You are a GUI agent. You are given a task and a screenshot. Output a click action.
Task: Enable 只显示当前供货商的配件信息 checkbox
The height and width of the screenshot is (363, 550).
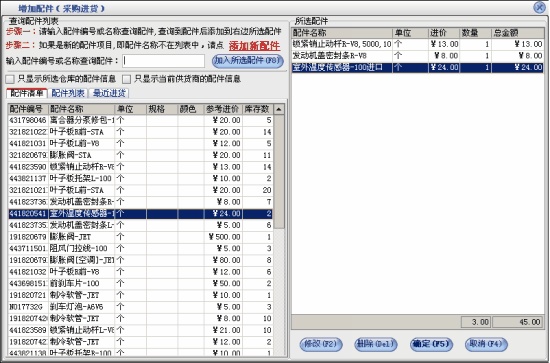pos(126,79)
